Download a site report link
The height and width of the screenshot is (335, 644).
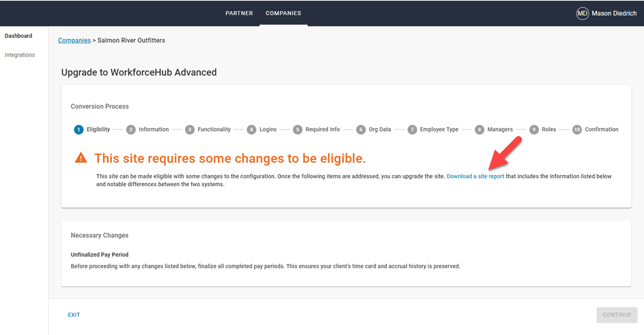pos(475,176)
